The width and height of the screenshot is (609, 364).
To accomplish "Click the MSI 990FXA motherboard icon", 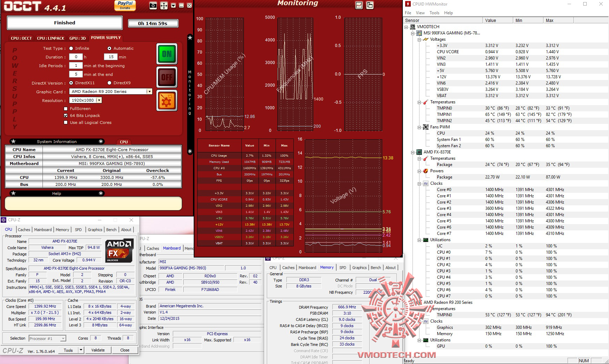I will click(x=419, y=33).
